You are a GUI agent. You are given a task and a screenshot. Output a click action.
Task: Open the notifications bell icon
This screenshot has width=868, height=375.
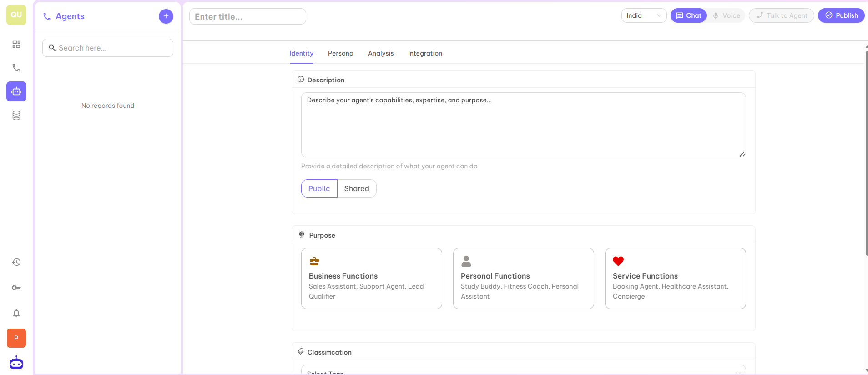[x=16, y=313]
